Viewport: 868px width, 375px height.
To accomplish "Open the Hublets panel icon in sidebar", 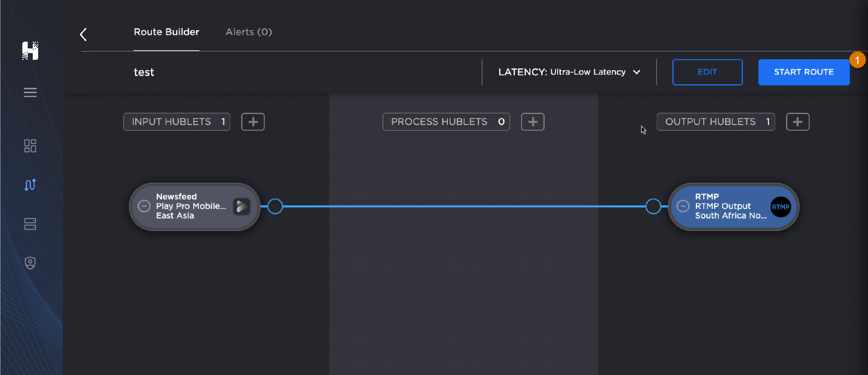I will [x=30, y=224].
